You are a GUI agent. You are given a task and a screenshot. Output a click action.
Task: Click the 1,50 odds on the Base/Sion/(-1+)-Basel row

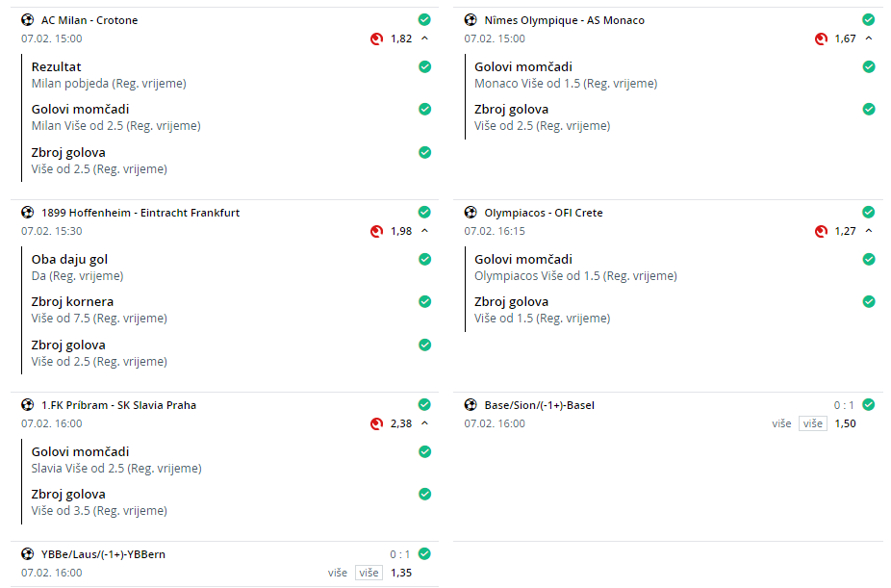pos(845,423)
